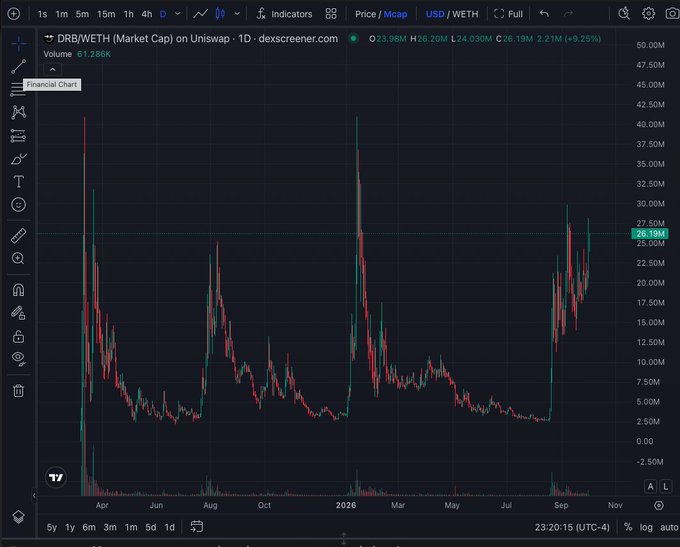Viewport: 680px width, 547px height.
Task: Select the trend line drawing tool
Action: [x=19, y=66]
